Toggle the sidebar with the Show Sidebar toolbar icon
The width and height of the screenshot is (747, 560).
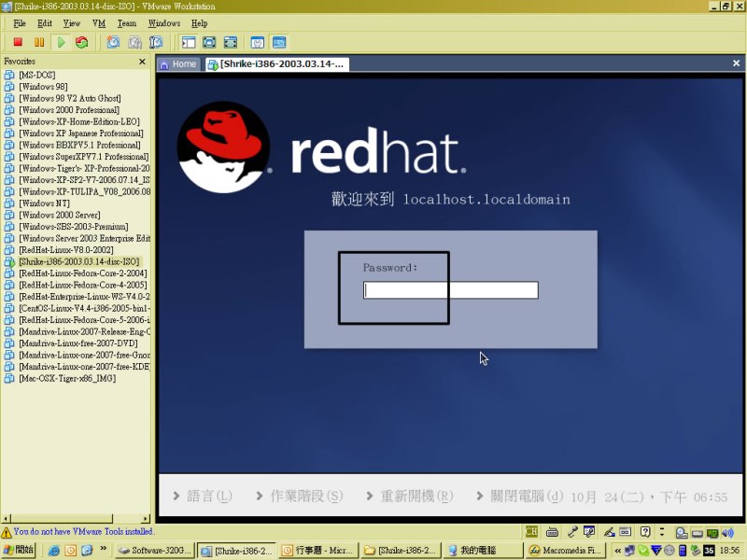point(189,42)
